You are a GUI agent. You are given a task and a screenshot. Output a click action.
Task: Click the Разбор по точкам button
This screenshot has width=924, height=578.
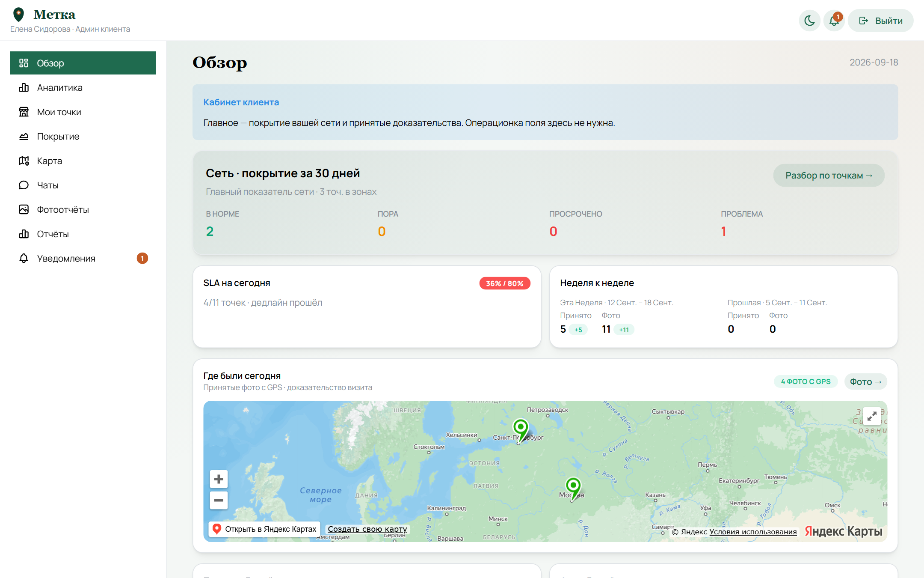(829, 175)
